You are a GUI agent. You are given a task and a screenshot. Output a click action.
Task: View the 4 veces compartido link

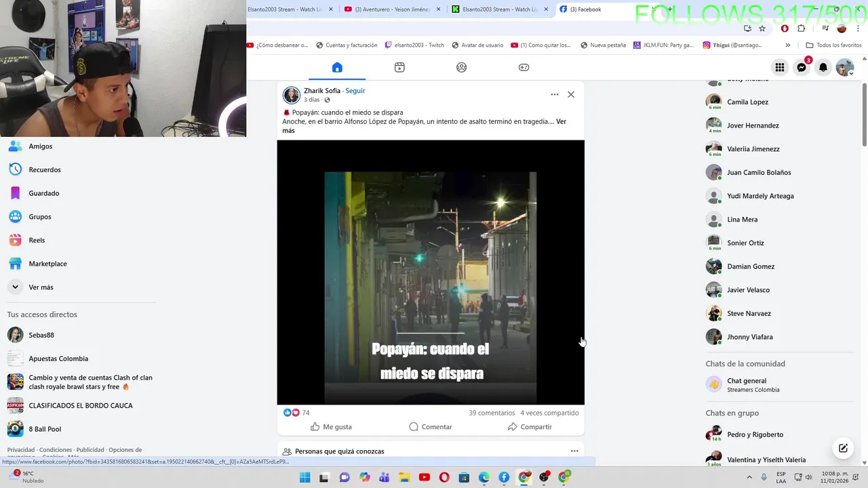[549, 413]
